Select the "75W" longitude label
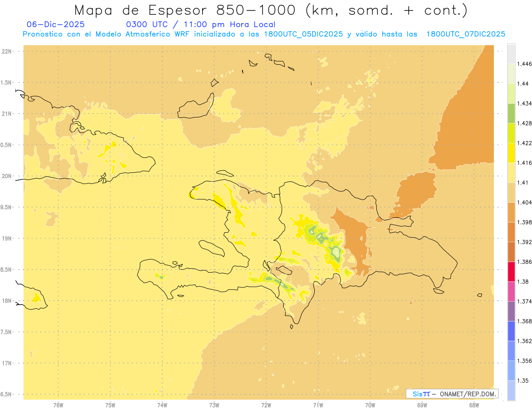 pyautogui.click(x=110, y=405)
